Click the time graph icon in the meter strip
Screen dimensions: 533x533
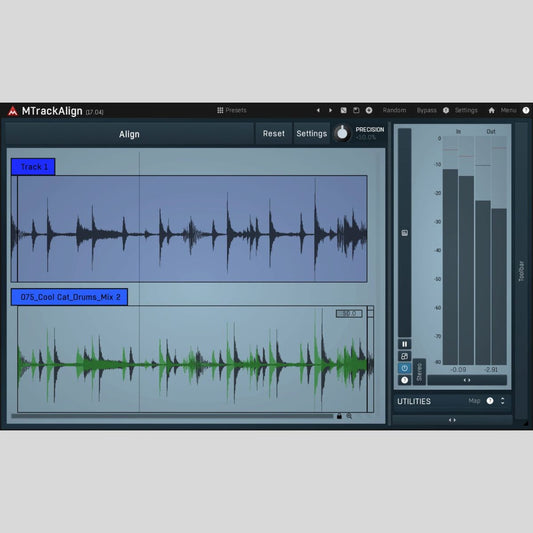[405, 233]
